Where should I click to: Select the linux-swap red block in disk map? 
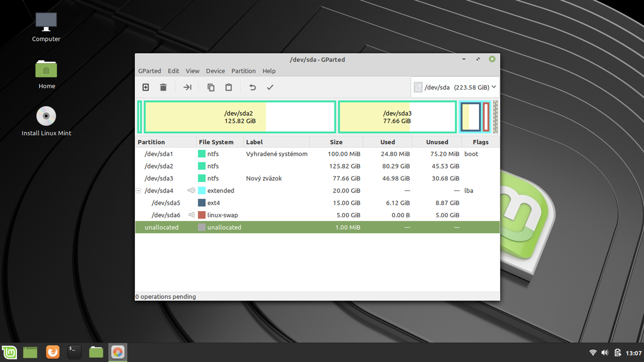[x=486, y=117]
